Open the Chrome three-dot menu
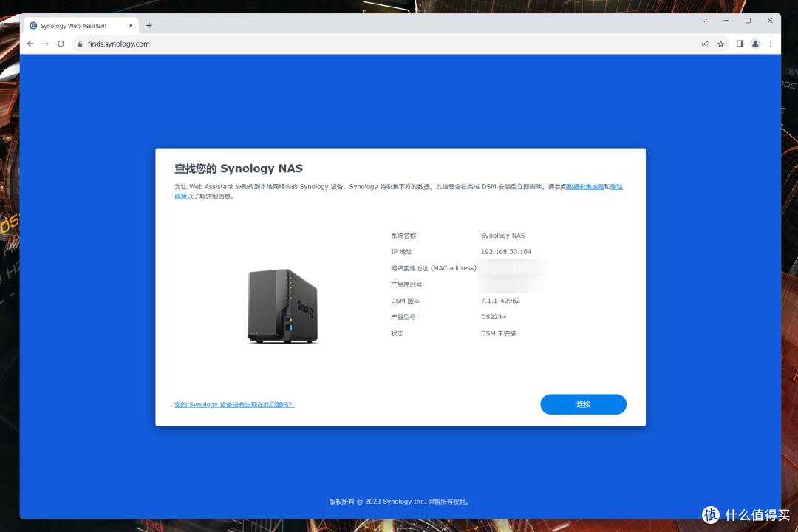798x532 pixels. coord(771,44)
